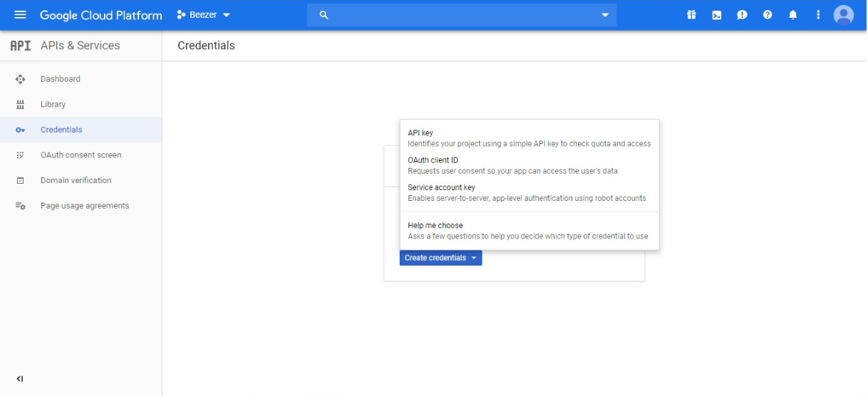This screenshot has height=396, width=868.
Task: Open the three-dot settings menu
Action: [818, 15]
